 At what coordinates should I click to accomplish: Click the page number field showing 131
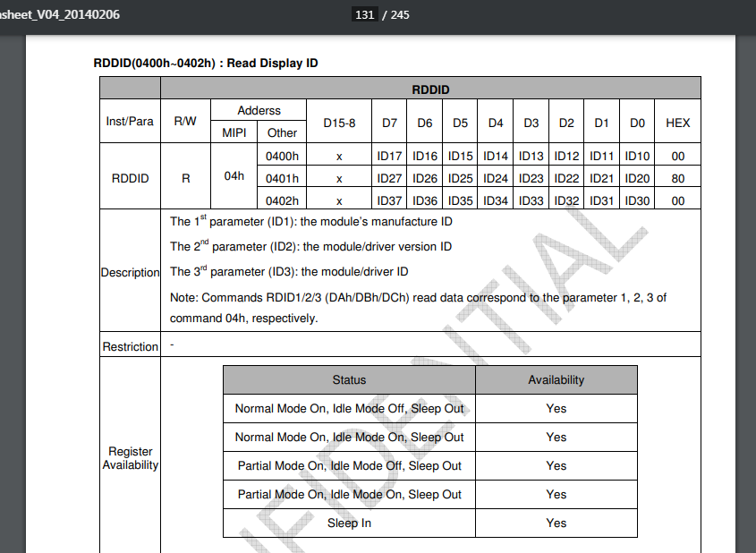(x=364, y=15)
